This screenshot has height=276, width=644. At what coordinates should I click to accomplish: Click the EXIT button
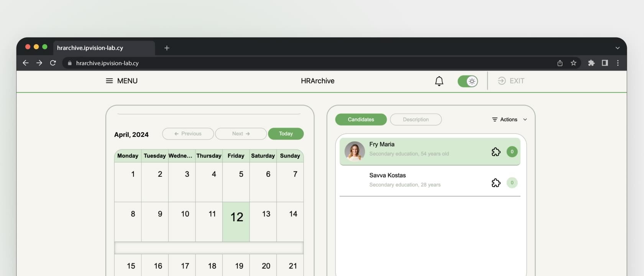pyautogui.click(x=511, y=81)
